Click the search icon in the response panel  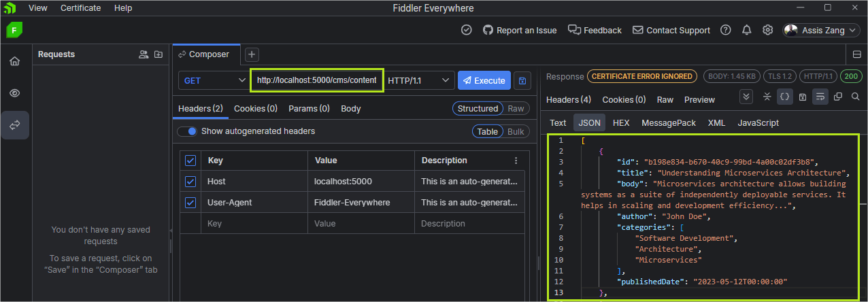[x=855, y=97]
